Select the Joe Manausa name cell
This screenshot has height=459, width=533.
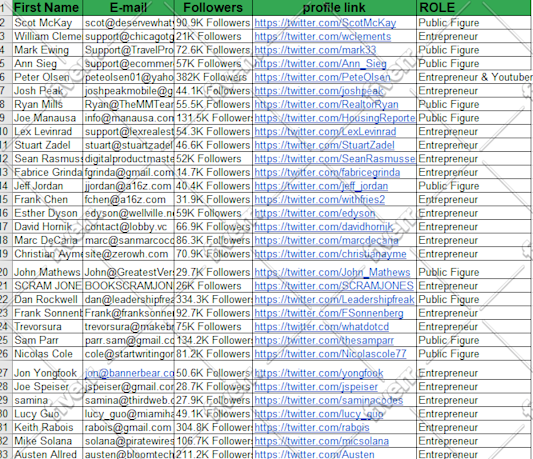48,118
